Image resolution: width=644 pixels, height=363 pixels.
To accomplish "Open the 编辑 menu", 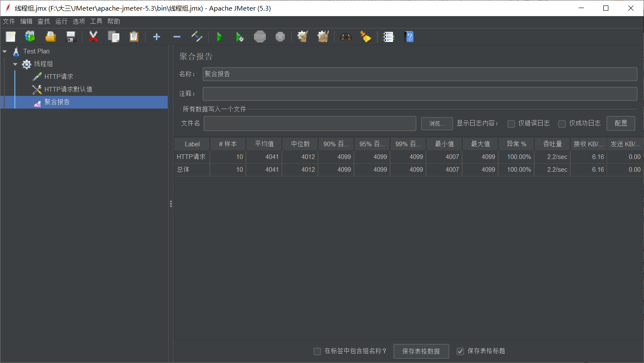I will tap(26, 21).
